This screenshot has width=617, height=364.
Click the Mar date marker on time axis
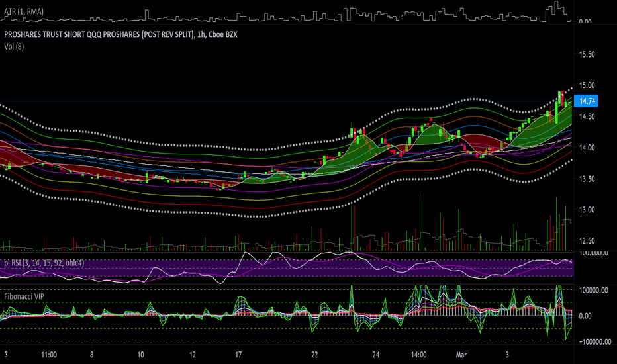[461, 355]
